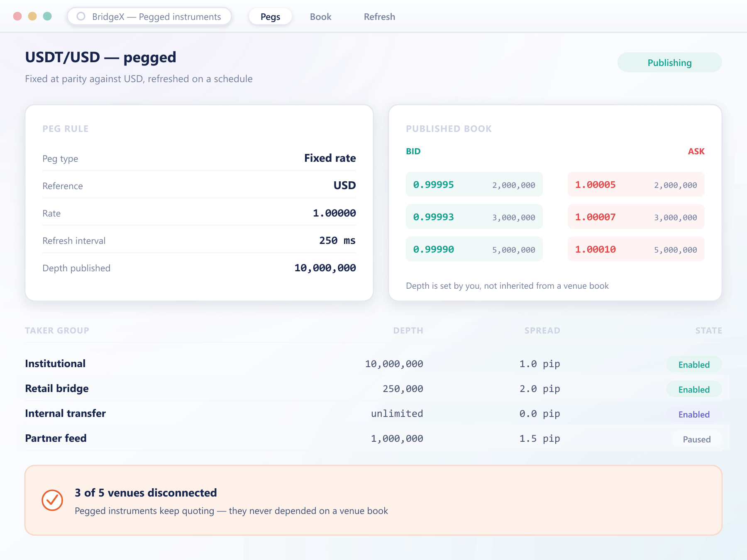The image size is (747, 560).
Task: Click the Refresh interval 250 ms value
Action: (x=337, y=241)
